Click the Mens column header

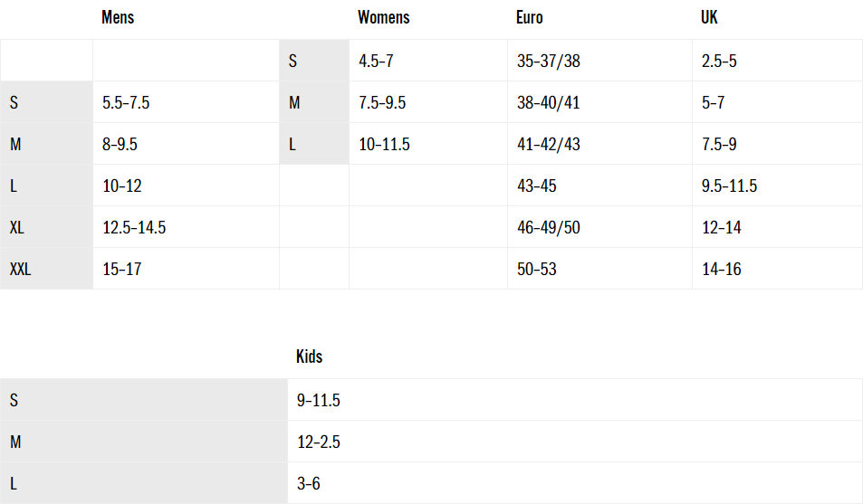118,18
